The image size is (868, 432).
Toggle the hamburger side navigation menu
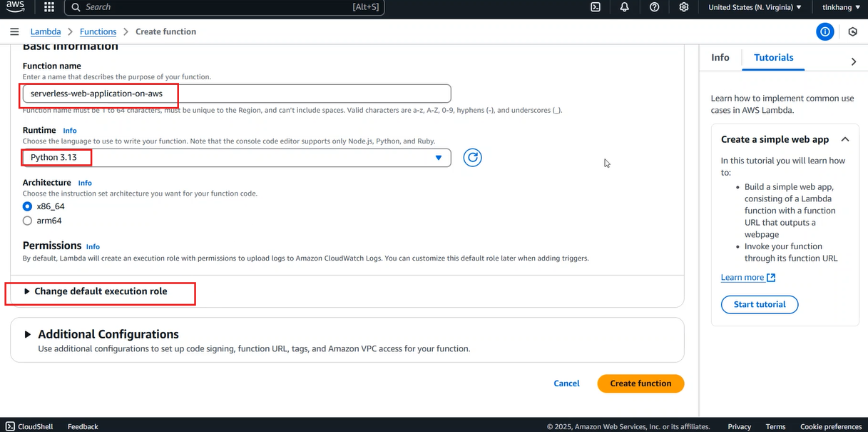click(x=14, y=31)
